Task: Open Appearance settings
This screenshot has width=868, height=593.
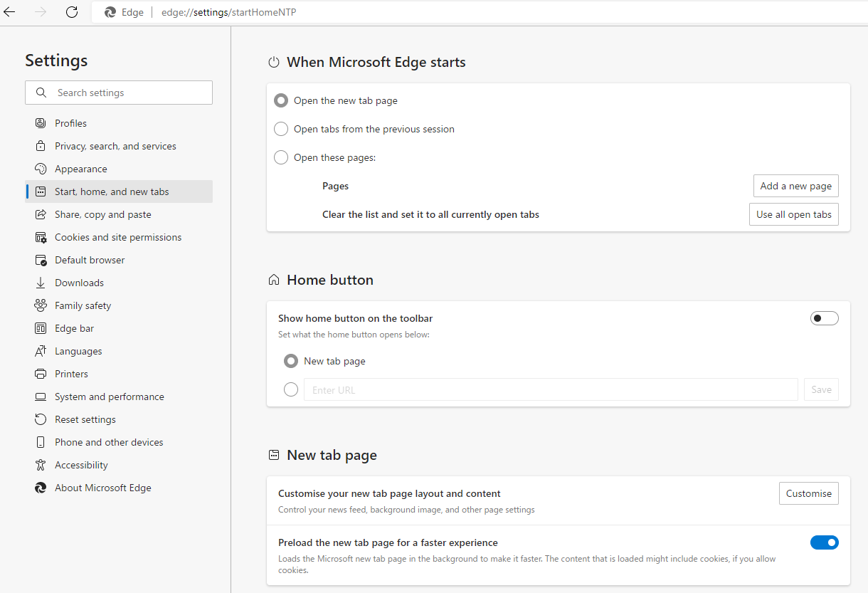Action: pyautogui.click(x=119, y=169)
